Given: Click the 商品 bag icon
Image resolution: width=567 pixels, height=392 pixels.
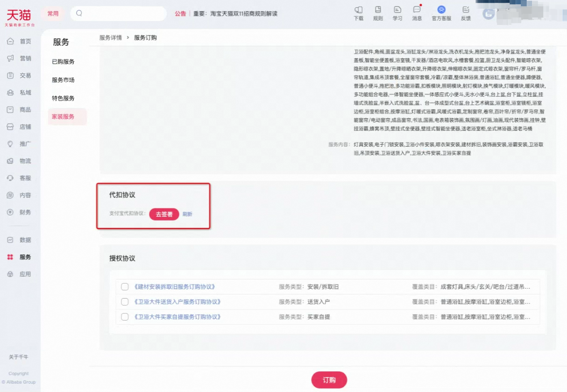Looking at the screenshot, I should pos(10,109).
